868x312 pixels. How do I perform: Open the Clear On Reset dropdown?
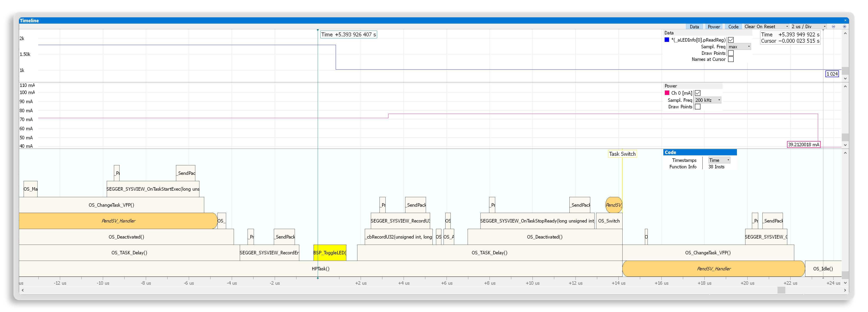pyautogui.click(x=766, y=27)
